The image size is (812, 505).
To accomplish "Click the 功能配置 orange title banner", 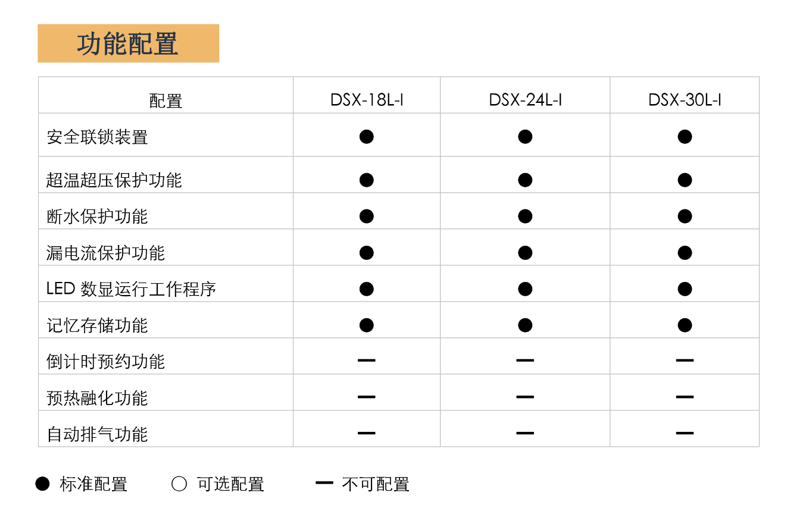I will (x=128, y=43).
